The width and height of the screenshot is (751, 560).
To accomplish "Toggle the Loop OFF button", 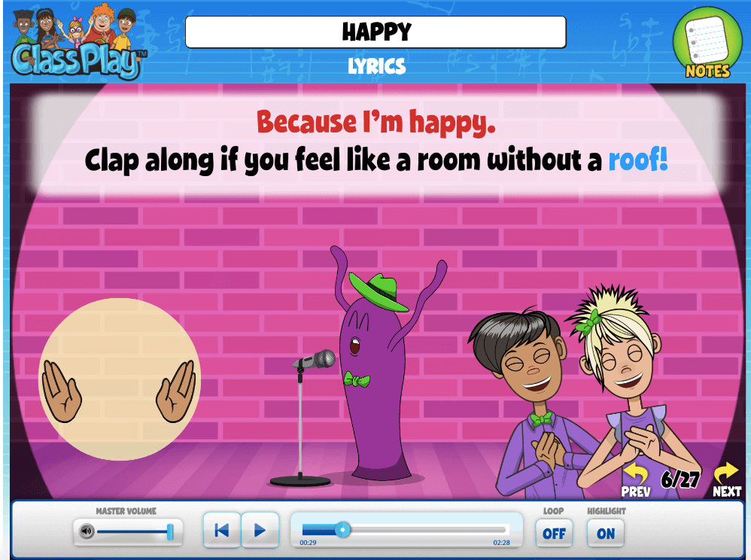I will point(554,533).
